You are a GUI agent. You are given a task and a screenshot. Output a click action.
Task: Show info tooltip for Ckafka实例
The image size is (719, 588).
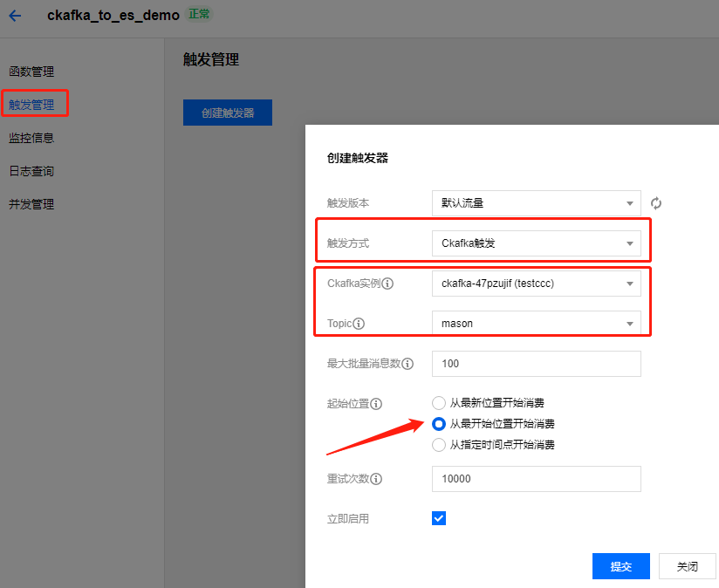coord(387,284)
